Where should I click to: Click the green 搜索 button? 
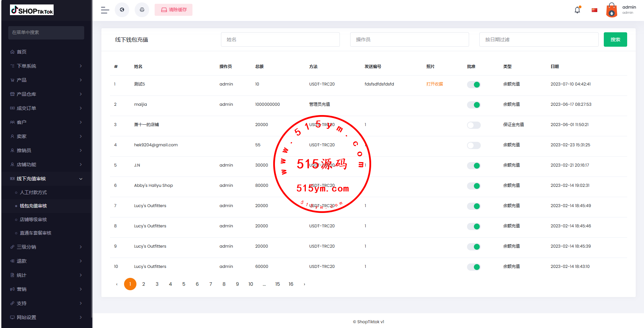pyautogui.click(x=615, y=39)
